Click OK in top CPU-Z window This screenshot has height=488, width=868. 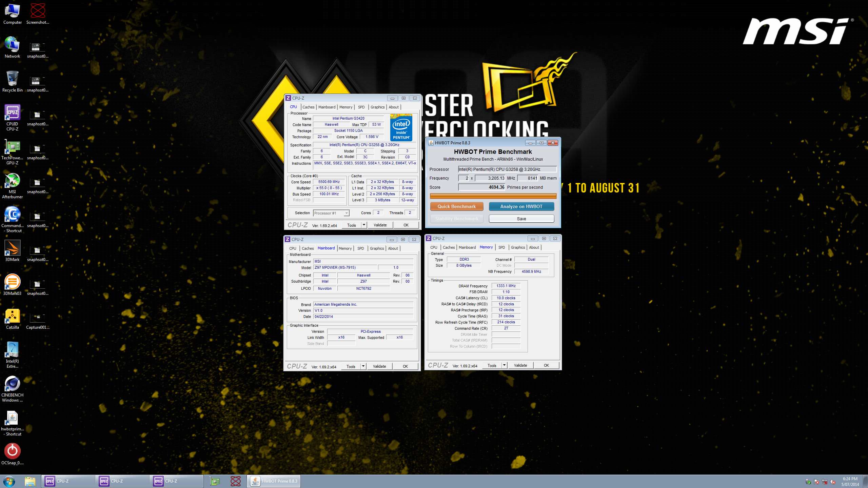pos(406,225)
